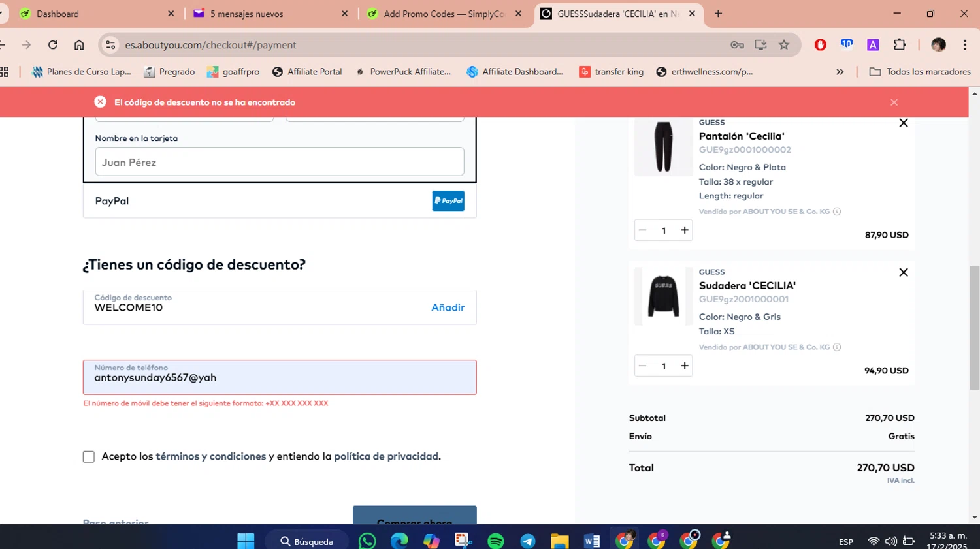Open the Pregrado bookmark

[169, 72]
